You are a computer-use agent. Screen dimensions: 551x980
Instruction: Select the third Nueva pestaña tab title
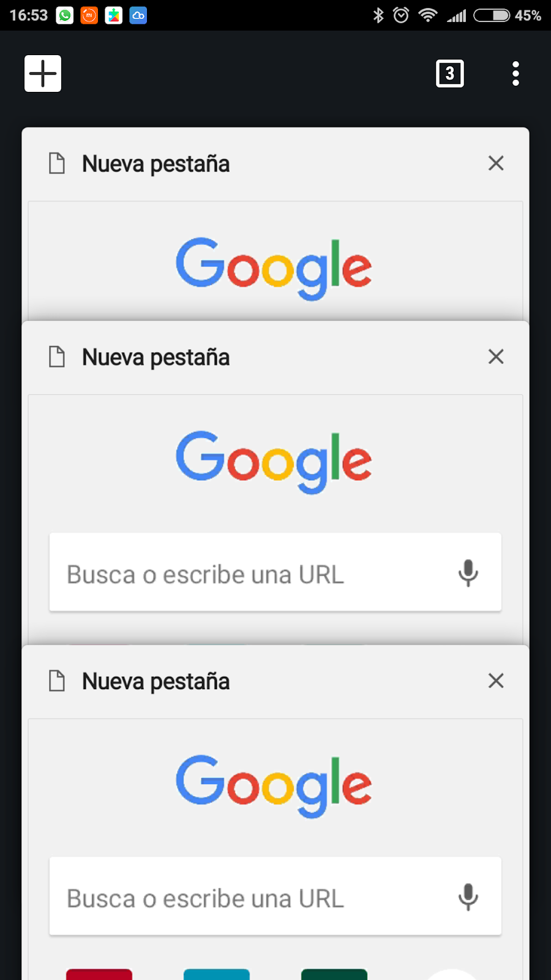tap(156, 681)
